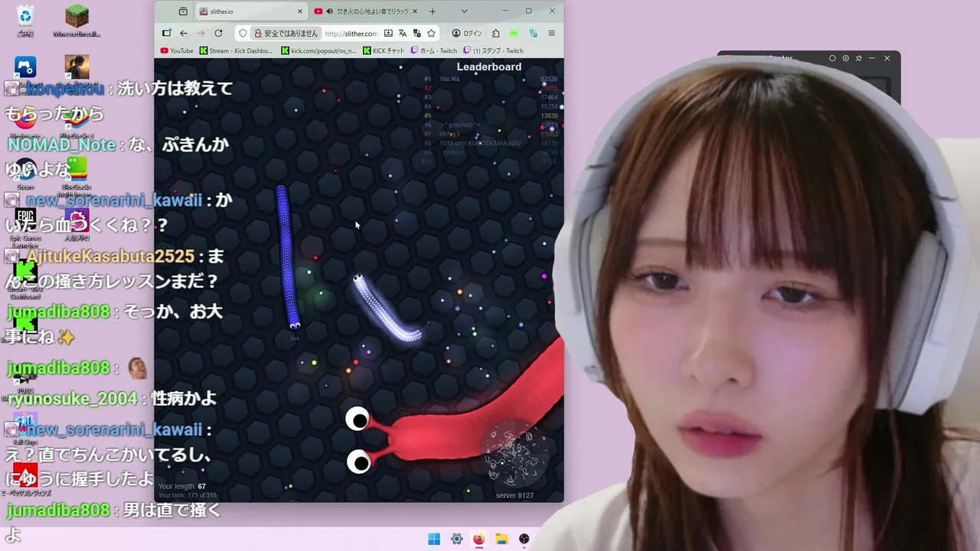The width and height of the screenshot is (980, 551).
Task: Expand the list all tabs dropdown
Action: 464,11
